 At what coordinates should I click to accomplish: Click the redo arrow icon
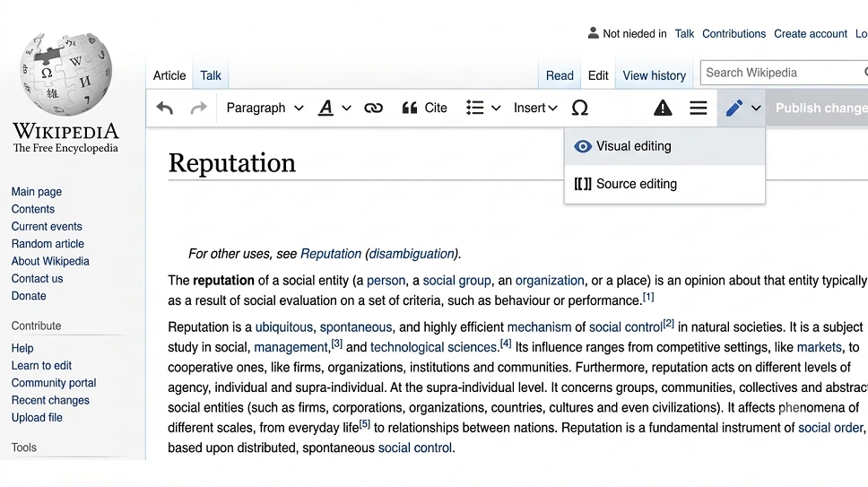pyautogui.click(x=198, y=108)
